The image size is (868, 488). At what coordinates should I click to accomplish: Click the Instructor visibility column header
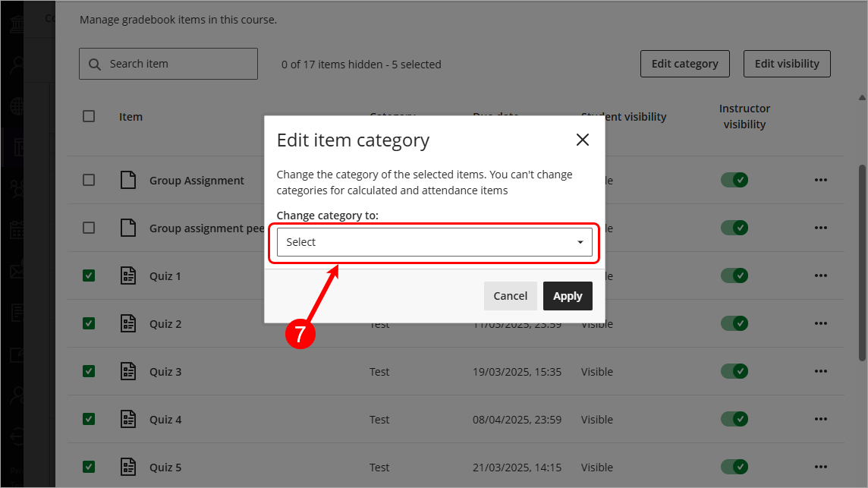click(744, 116)
